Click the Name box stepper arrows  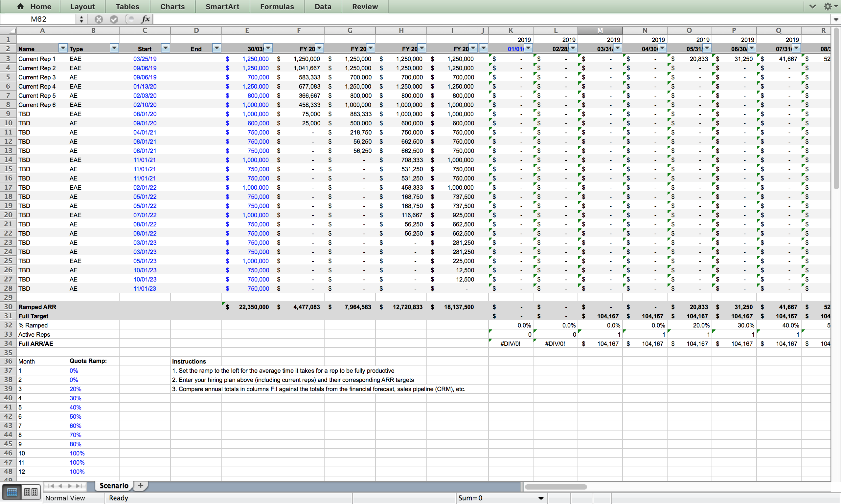coord(81,19)
